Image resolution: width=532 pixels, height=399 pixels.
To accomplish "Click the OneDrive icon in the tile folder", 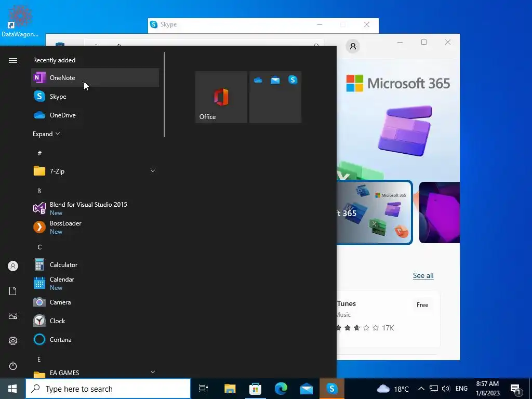I will click(258, 80).
